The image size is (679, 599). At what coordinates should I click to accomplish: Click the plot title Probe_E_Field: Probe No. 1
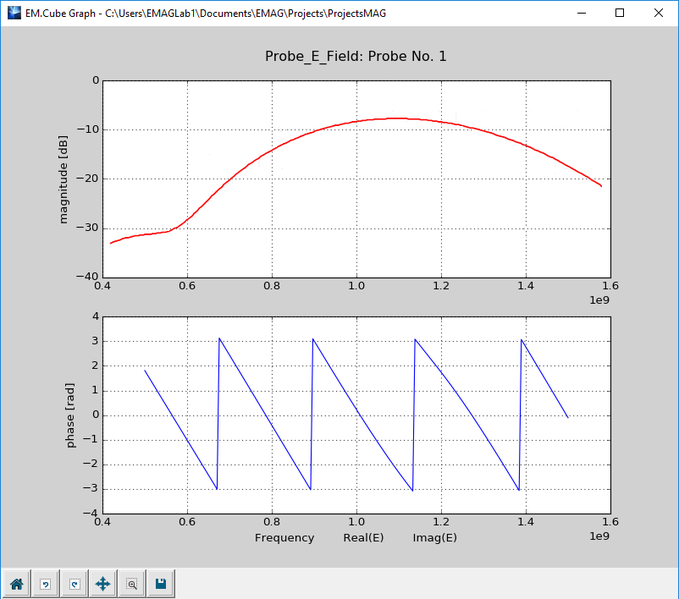tap(355, 56)
